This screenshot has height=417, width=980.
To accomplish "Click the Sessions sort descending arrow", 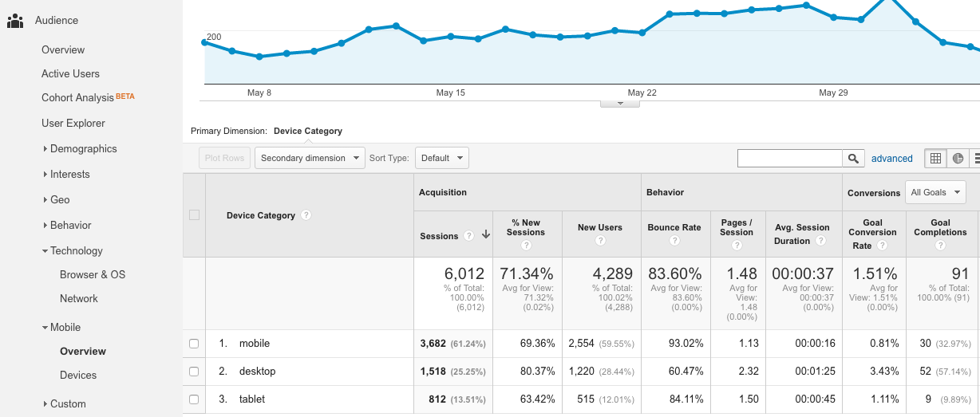I will point(485,235).
